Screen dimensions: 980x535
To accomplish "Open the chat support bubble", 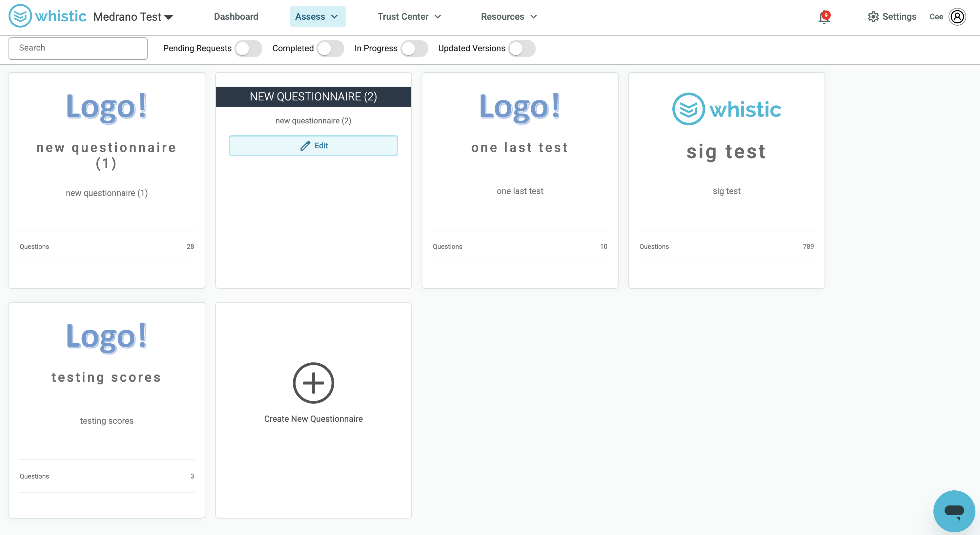I will pos(954,511).
